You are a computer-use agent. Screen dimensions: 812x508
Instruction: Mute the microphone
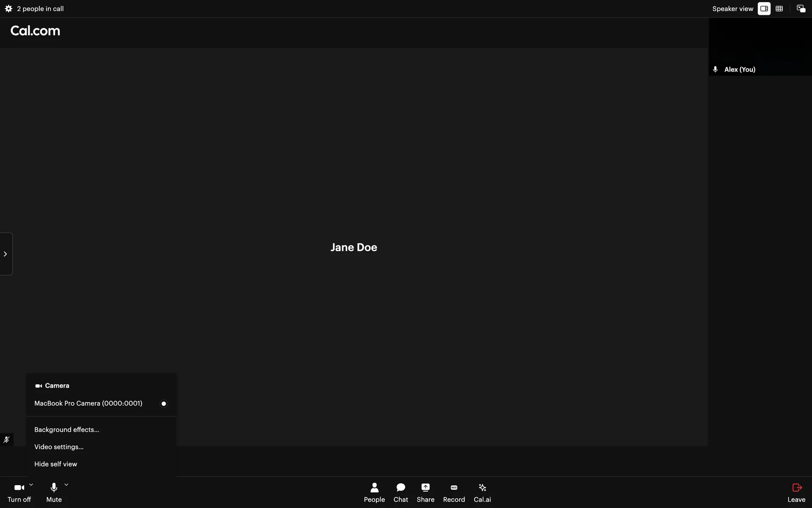click(54, 493)
